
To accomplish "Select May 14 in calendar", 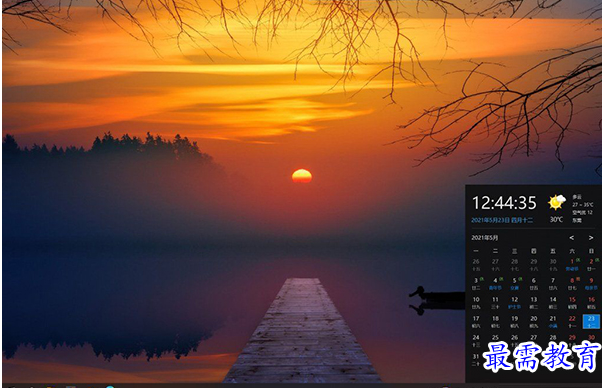I will click(553, 302).
